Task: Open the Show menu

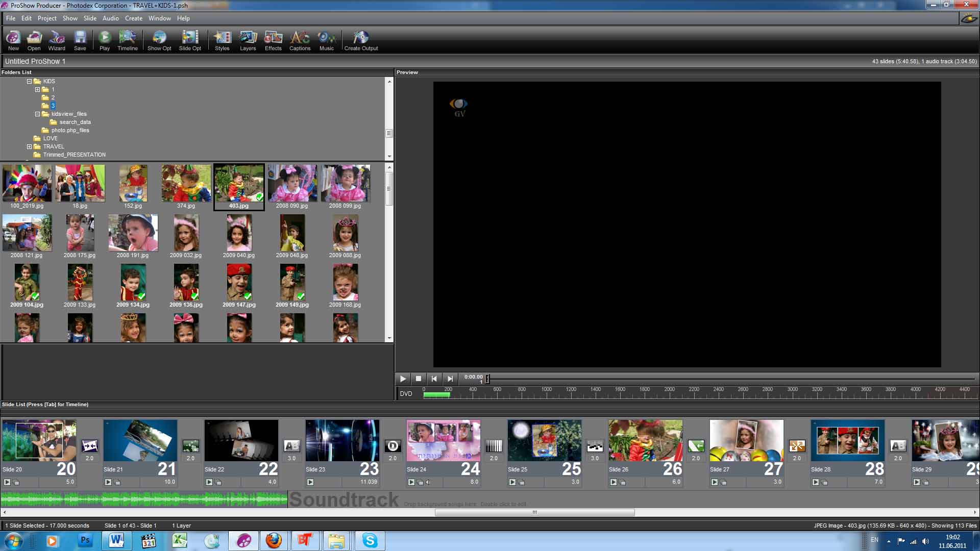Action: pyautogui.click(x=70, y=18)
